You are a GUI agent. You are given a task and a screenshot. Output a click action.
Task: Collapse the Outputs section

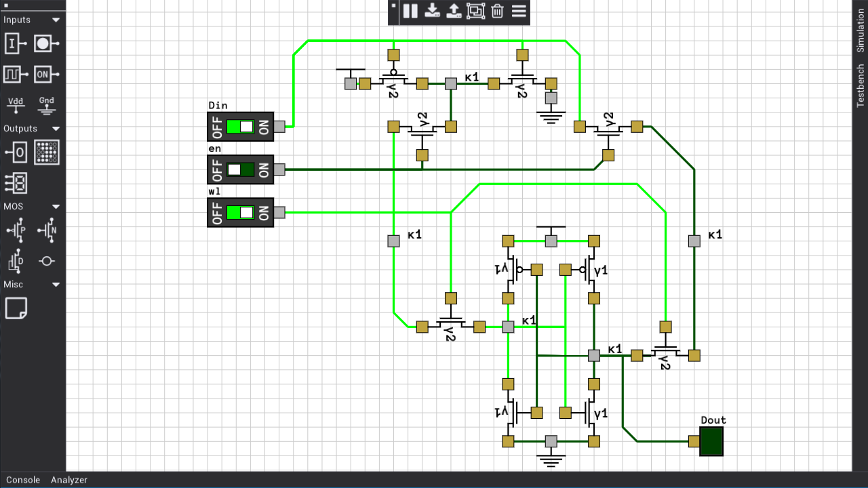coord(56,128)
